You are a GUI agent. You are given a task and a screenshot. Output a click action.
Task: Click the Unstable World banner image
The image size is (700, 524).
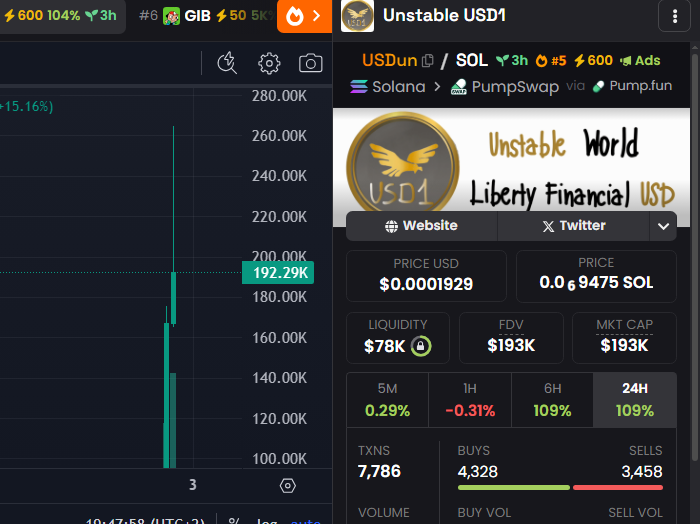click(x=511, y=161)
